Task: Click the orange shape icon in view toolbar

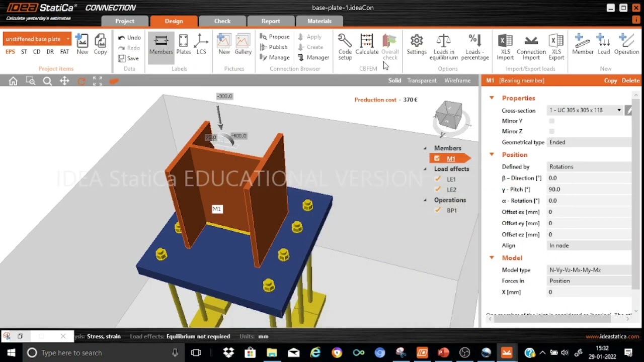Action: point(114,81)
